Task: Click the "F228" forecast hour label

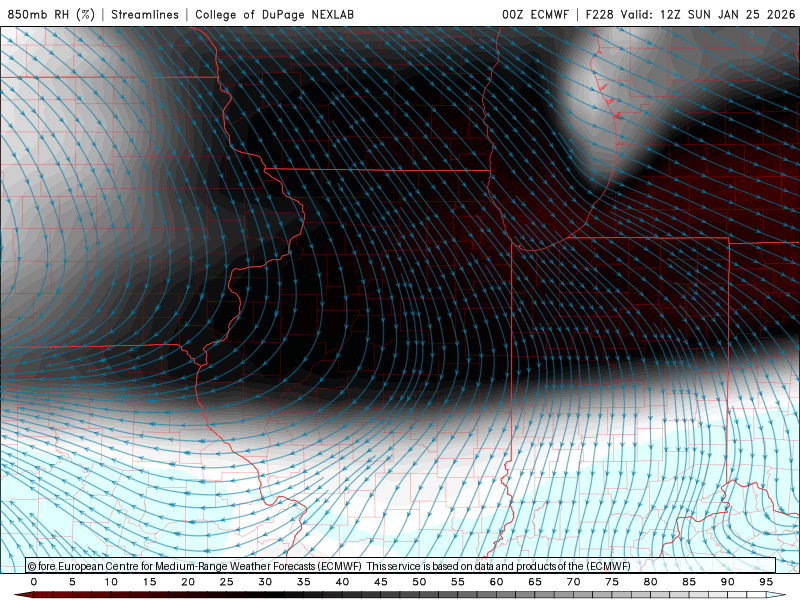Action: [599, 14]
